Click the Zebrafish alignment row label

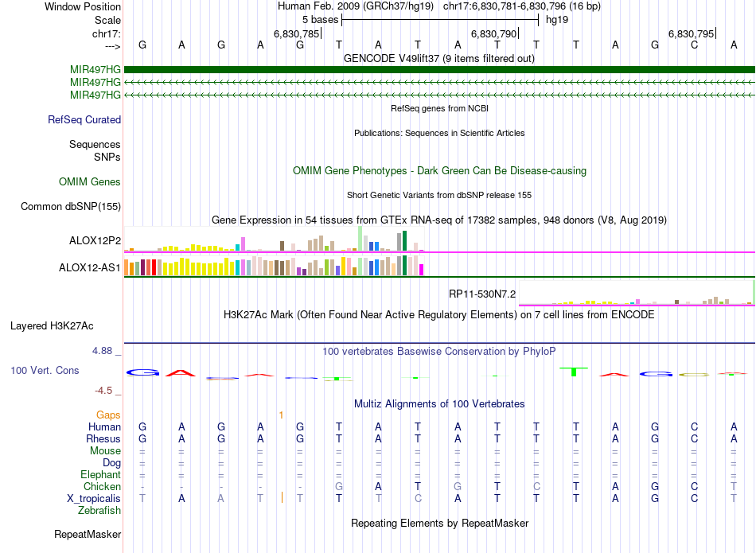tap(99, 511)
